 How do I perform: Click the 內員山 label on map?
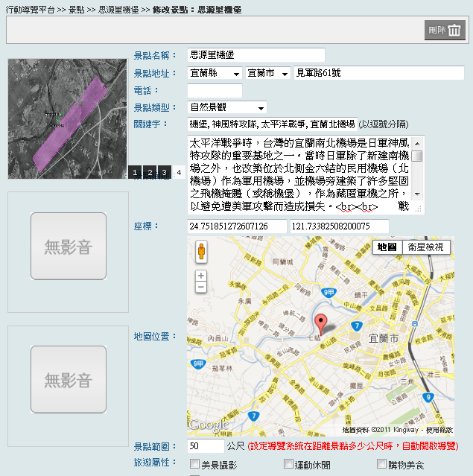coord(218,338)
